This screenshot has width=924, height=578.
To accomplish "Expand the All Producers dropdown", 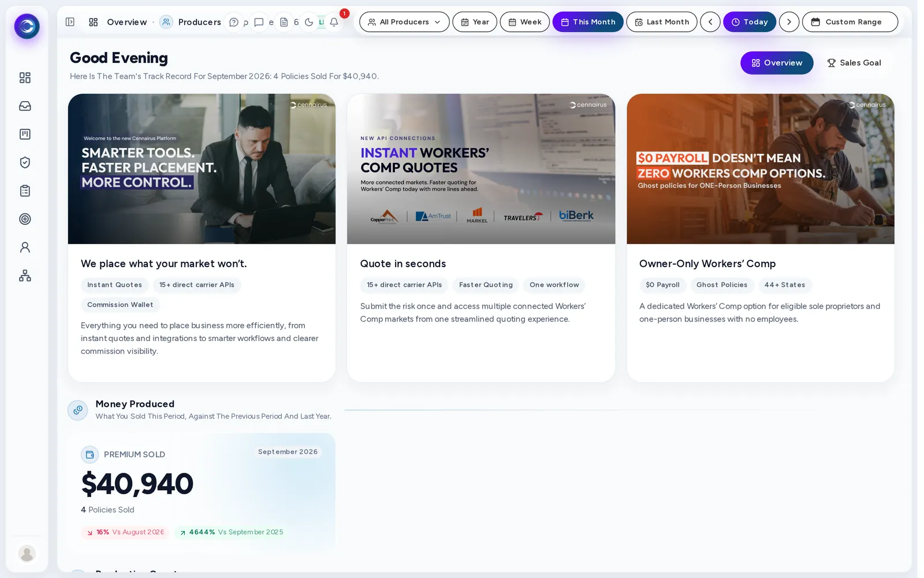I will click(404, 22).
